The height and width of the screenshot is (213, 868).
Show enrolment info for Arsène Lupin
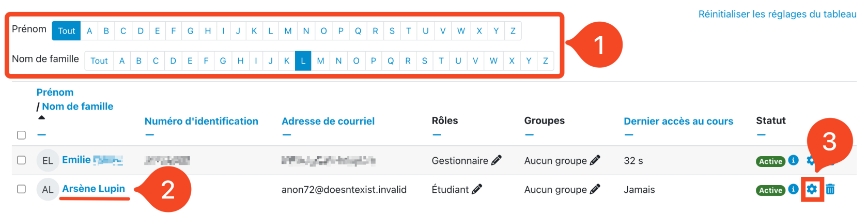pos(793,189)
